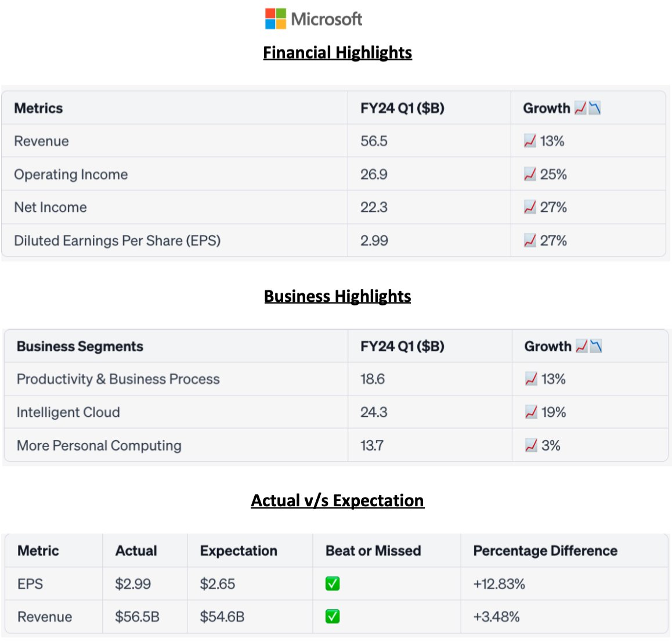Select the blue downward trend icon in Financial Highlights Growth header
The height and width of the screenshot is (641, 672).
coord(594,107)
